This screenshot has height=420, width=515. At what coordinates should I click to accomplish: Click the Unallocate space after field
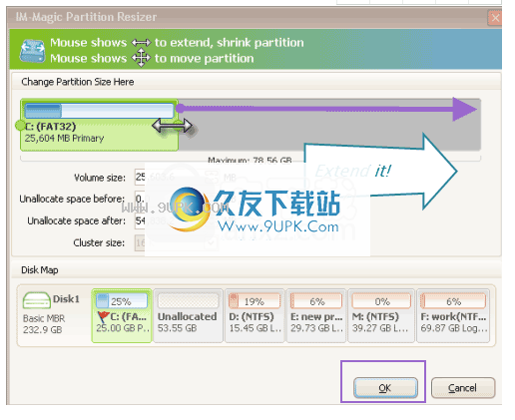point(177,220)
